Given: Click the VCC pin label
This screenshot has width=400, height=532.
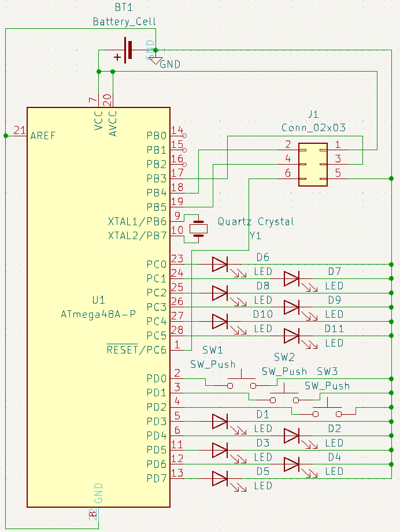Looking at the screenshot, I should (98, 121).
